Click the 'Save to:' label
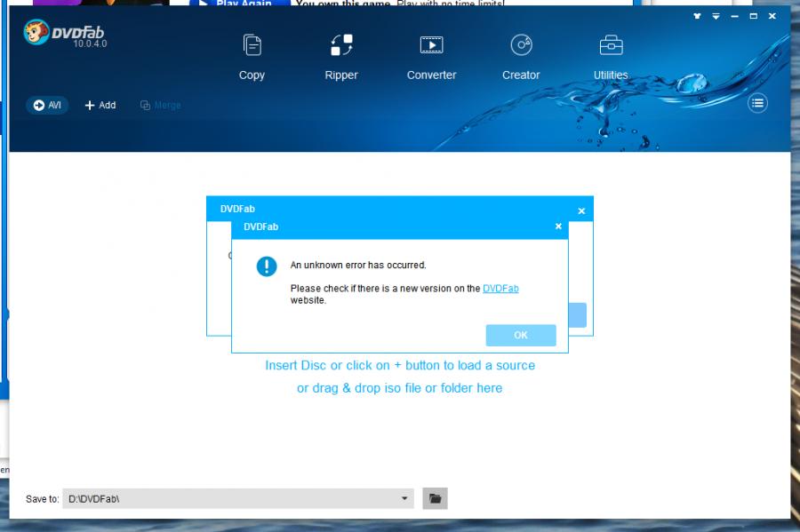Viewport: 800px width, 532px height. click(43, 499)
